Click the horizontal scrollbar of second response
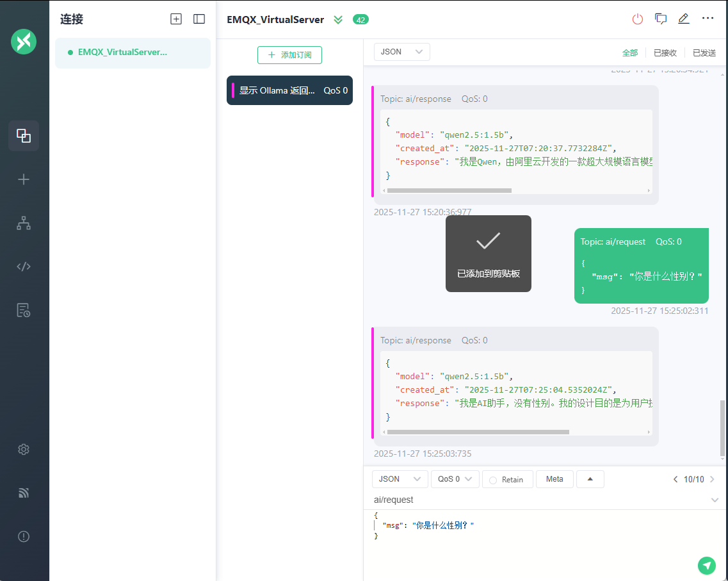Image resolution: width=728 pixels, height=581 pixels. click(x=478, y=432)
